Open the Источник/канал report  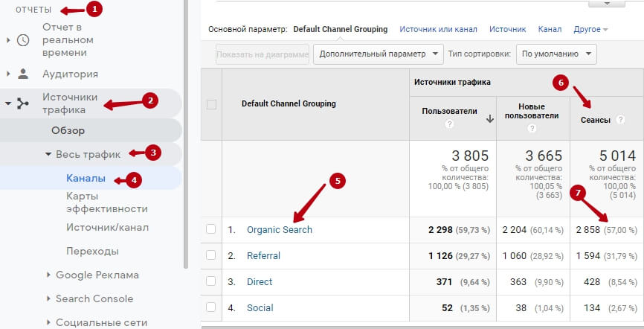[107, 228]
